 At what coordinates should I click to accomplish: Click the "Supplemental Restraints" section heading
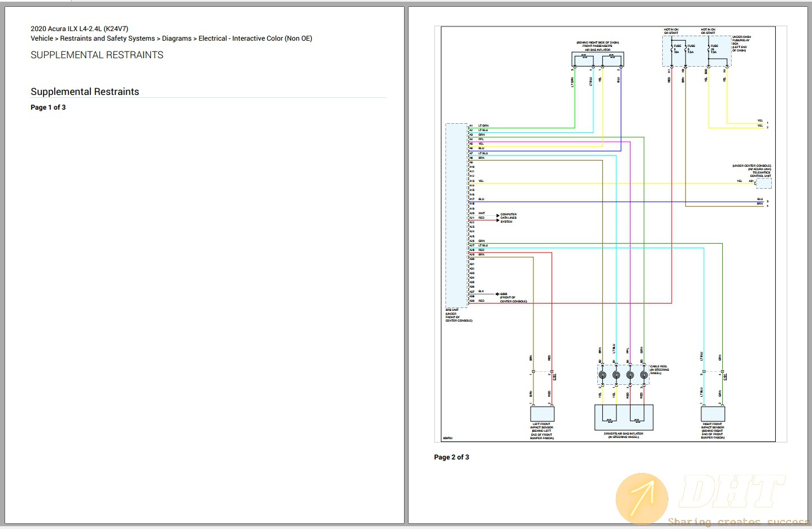[85, 92]
